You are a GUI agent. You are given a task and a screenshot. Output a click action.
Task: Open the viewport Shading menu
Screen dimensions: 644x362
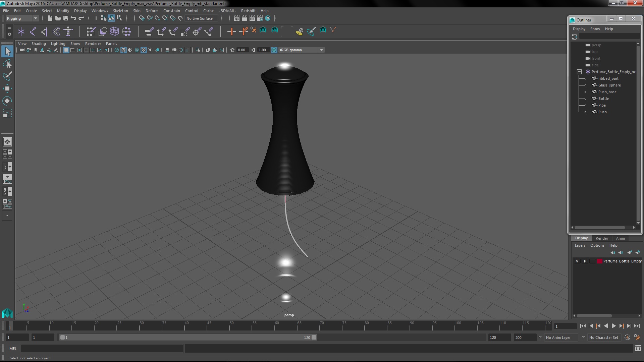click(39, 44)
